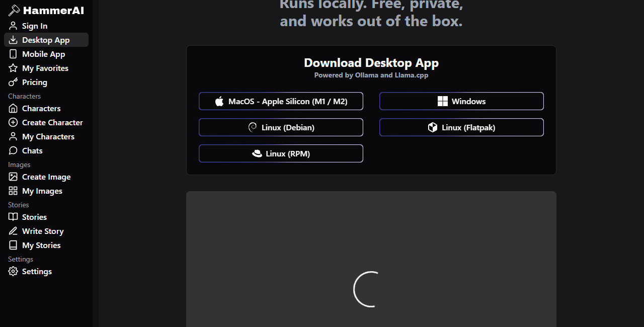Open the Write Story page
The image size is (644, 327).
(x=46, y=231)
